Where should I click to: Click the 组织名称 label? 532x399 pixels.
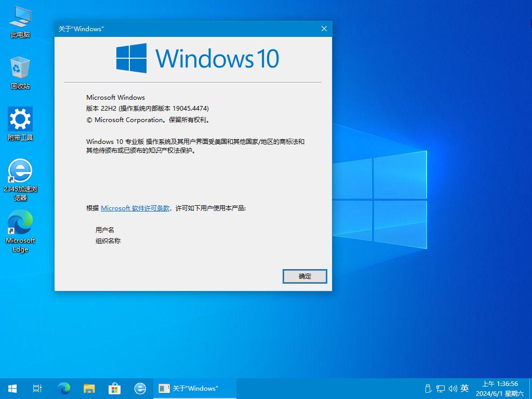tap(108, 241)
